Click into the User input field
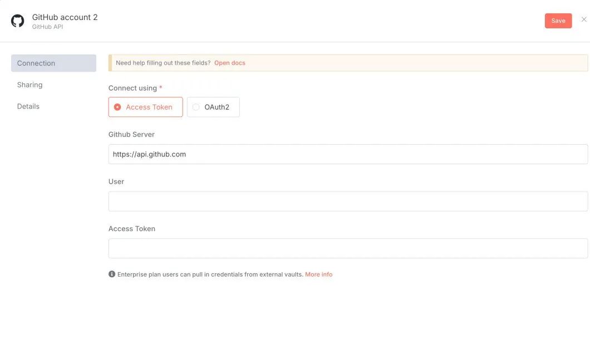590x364 pixels. coord(348,201)
